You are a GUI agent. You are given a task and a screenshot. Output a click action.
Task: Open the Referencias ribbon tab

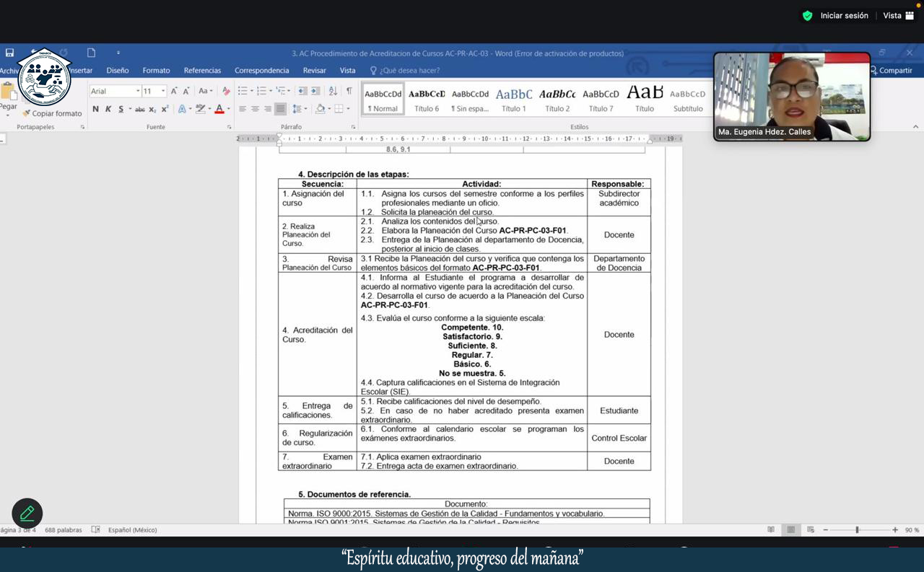[202, 71]
